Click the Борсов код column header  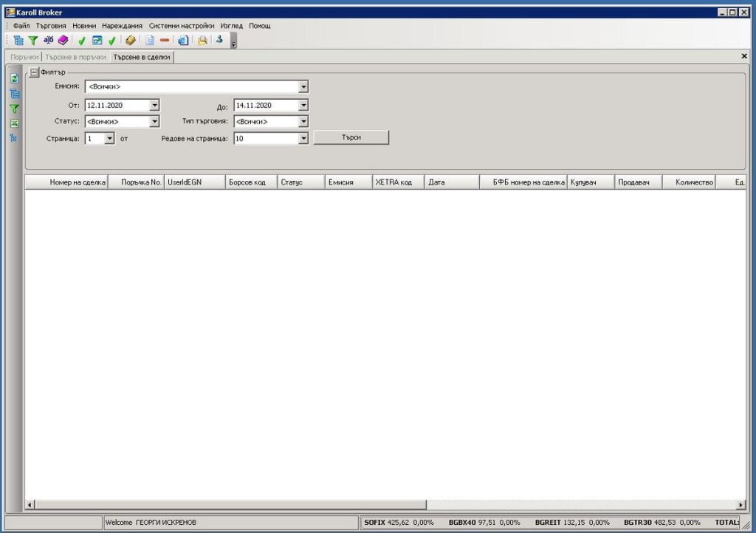[x=251, y=182]
